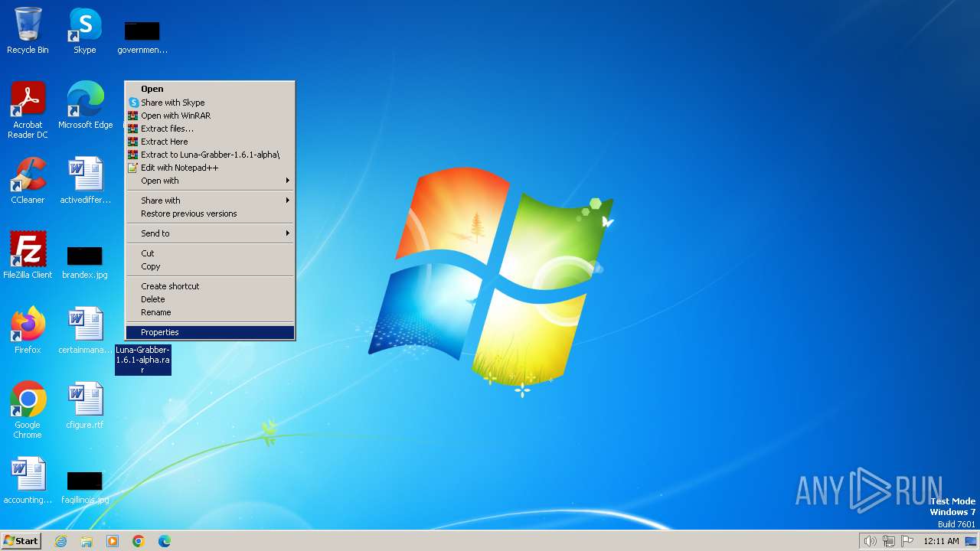This screenshot has height=551, width=980.
Task: Choose Open with WinRAR
Action: coord(210,116)
